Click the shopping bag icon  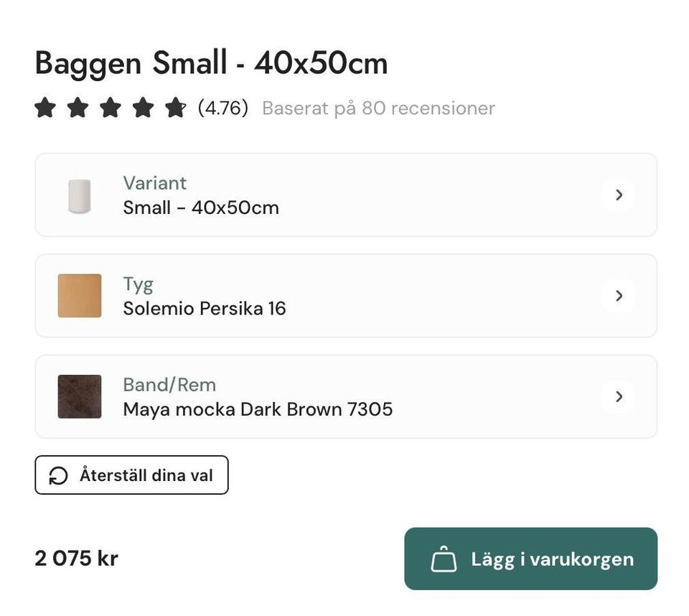[x=444, y=559]
